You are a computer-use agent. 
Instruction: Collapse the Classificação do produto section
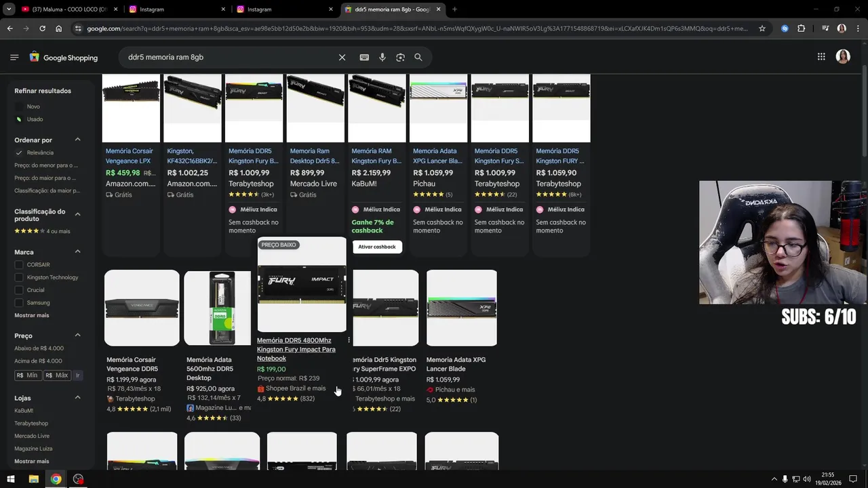[77, 214]
